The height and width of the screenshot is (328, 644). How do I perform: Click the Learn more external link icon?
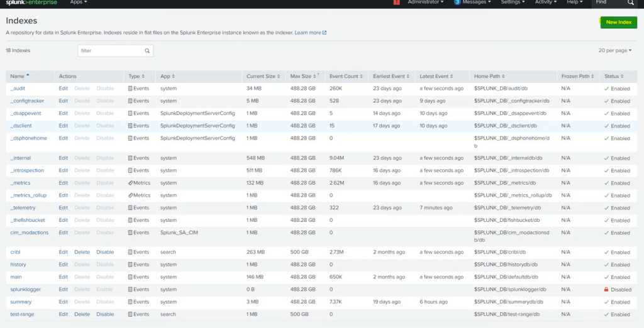point(325,33)
